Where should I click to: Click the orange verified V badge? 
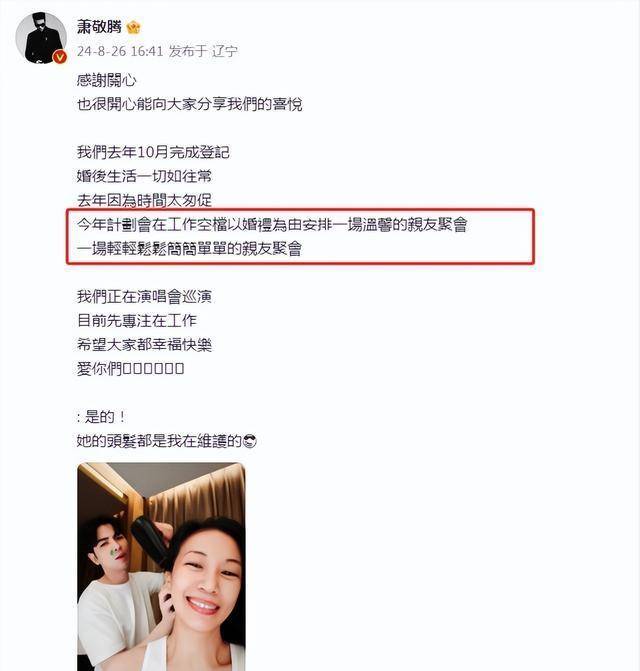(x=60, y=56)
